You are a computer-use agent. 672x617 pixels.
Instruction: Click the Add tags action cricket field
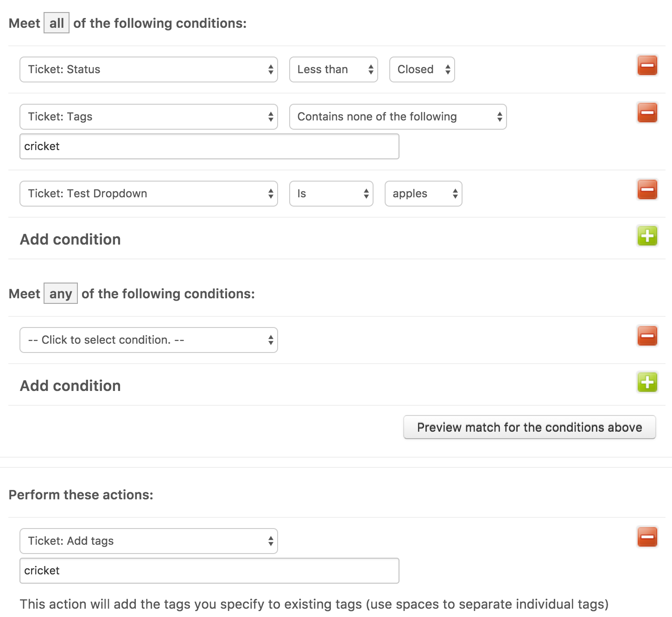tap(209, 571)
